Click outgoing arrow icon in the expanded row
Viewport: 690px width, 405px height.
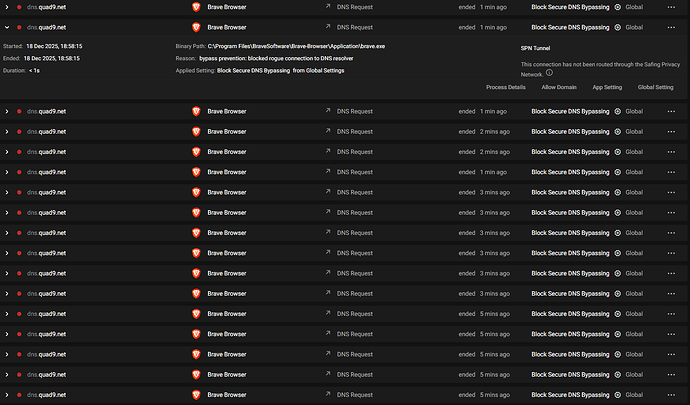(x=327, y=26)
